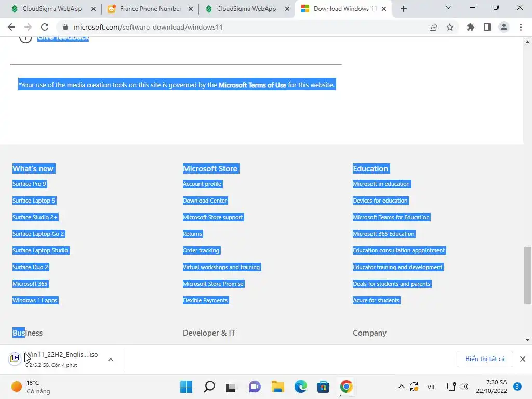Open the Microsoft 365 footer link
532x399 pixels.
click(30, 284)
